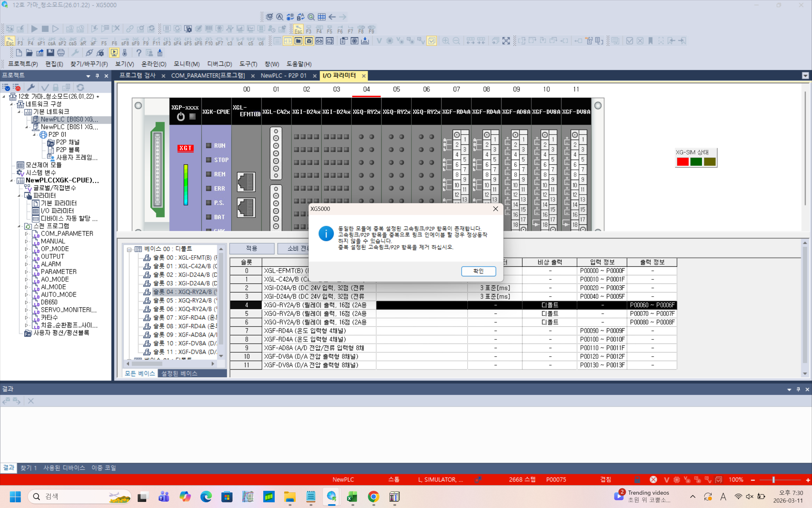The height and width of the screenshot is (508, 812).
Task: Click the 적용 button
Action: [x=252, y=248]
